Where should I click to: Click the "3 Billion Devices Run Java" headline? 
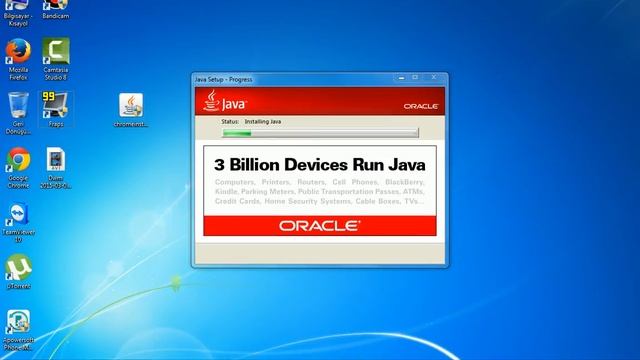(x=320, y=165)
